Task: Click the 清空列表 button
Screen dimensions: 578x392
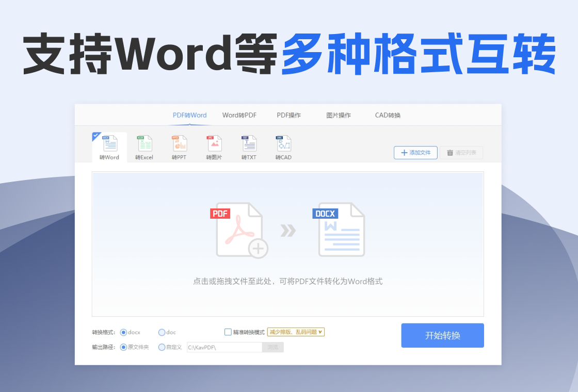Action: (461, 153)
